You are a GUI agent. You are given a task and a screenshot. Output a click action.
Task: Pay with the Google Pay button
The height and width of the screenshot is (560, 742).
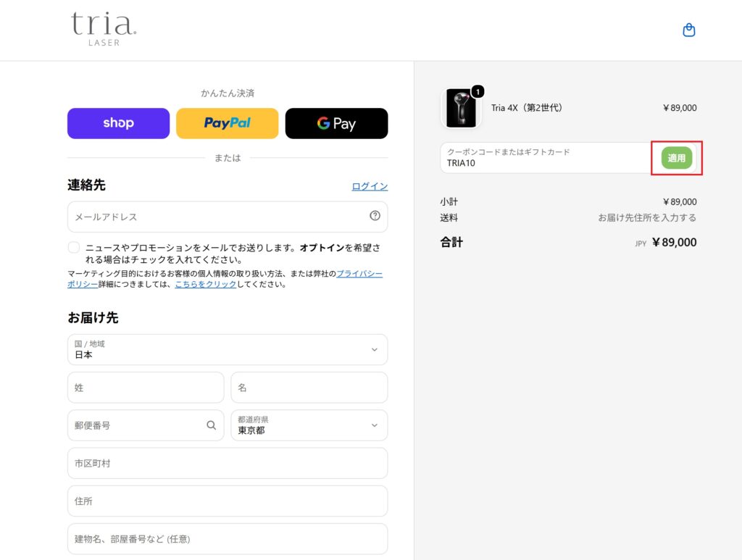tap(336, 123)
